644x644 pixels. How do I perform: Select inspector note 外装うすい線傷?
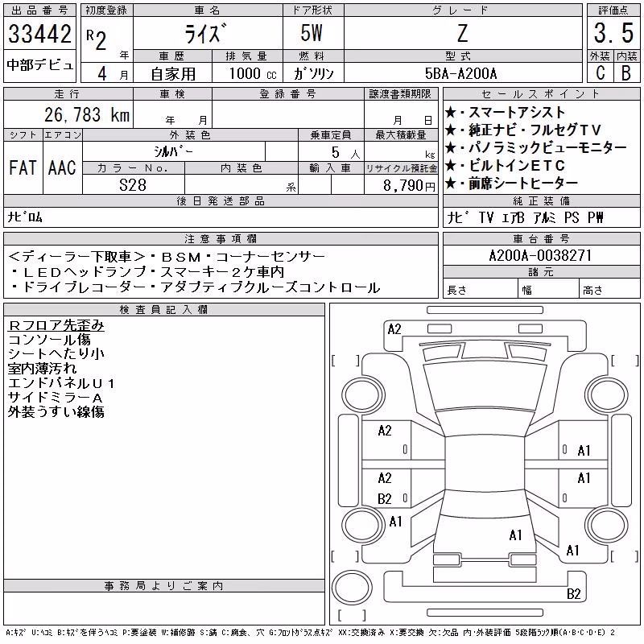point(56,411)
